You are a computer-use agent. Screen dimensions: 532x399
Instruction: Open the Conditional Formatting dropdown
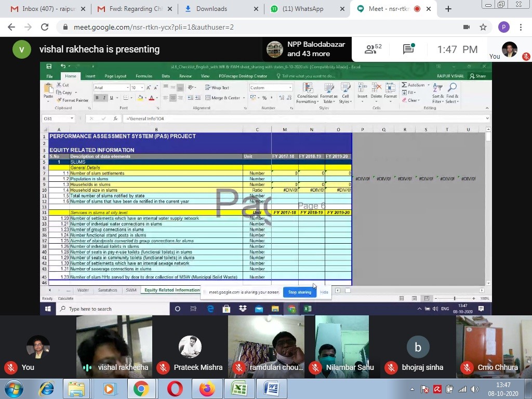point(308,94)
